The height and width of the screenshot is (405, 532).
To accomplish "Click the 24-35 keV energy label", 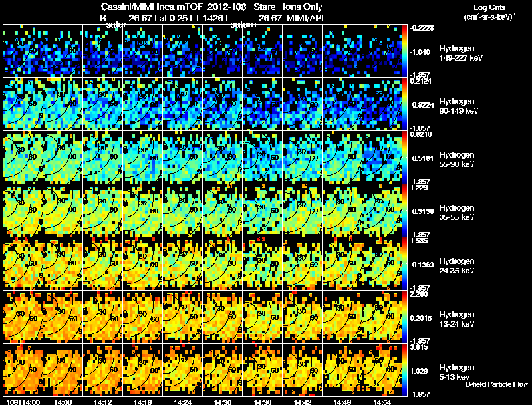I will (457, 271).
